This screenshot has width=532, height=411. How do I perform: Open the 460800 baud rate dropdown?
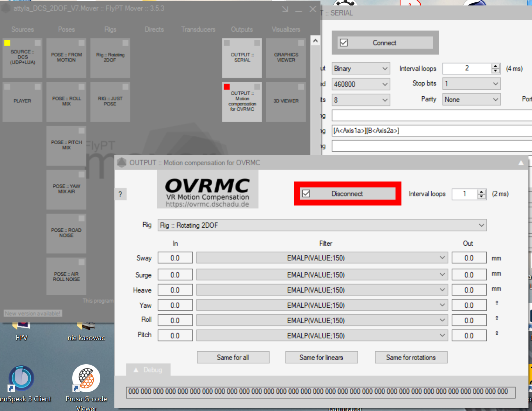pos(361,84)
